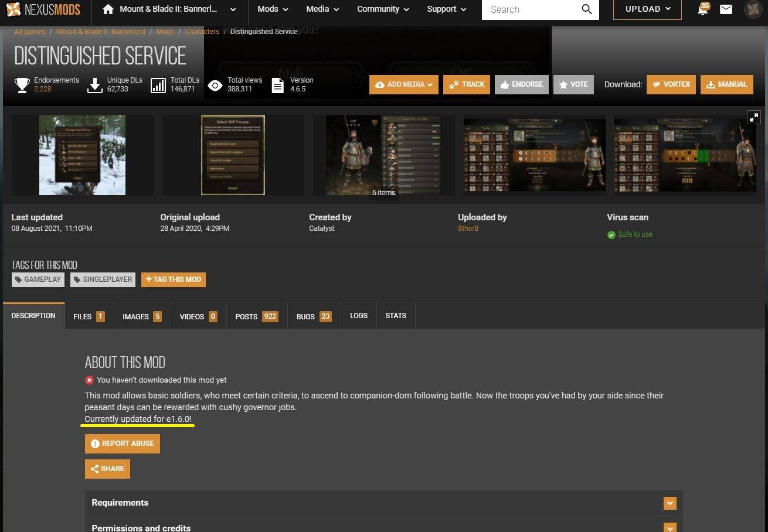Switch to the Logs tab
The width and height of the screenshot is (768, 532).
click(359, 316)
